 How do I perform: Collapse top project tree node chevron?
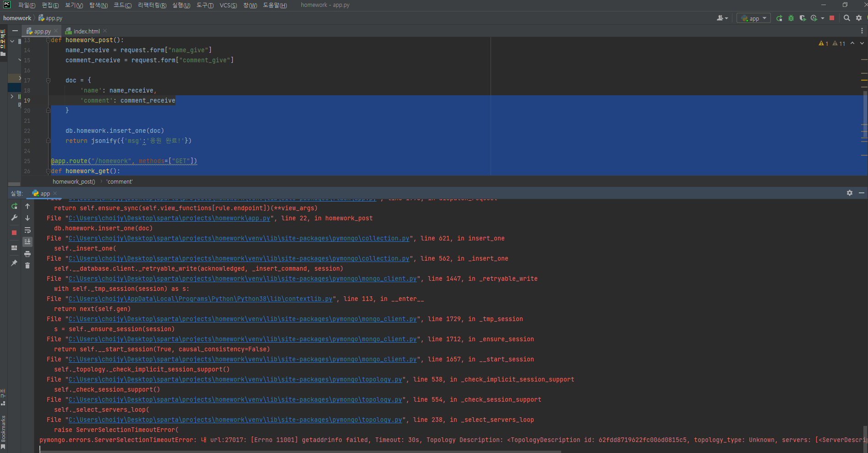(12, 41)
